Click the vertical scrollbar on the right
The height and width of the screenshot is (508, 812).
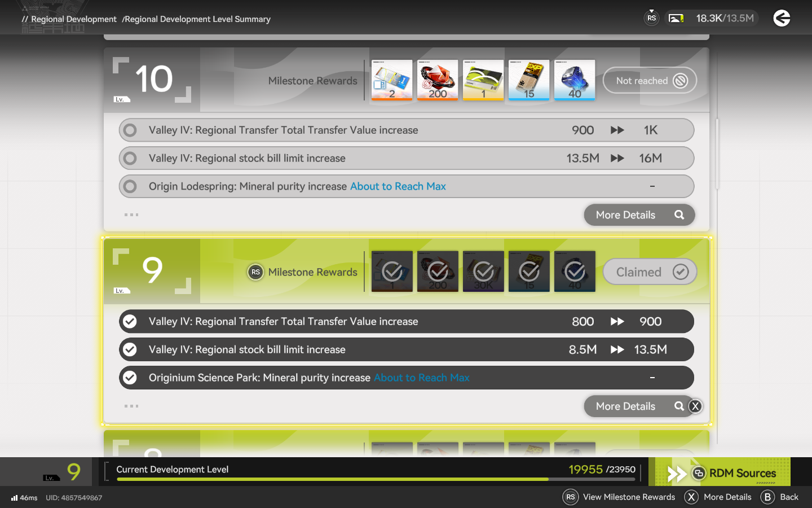[717, 154]
